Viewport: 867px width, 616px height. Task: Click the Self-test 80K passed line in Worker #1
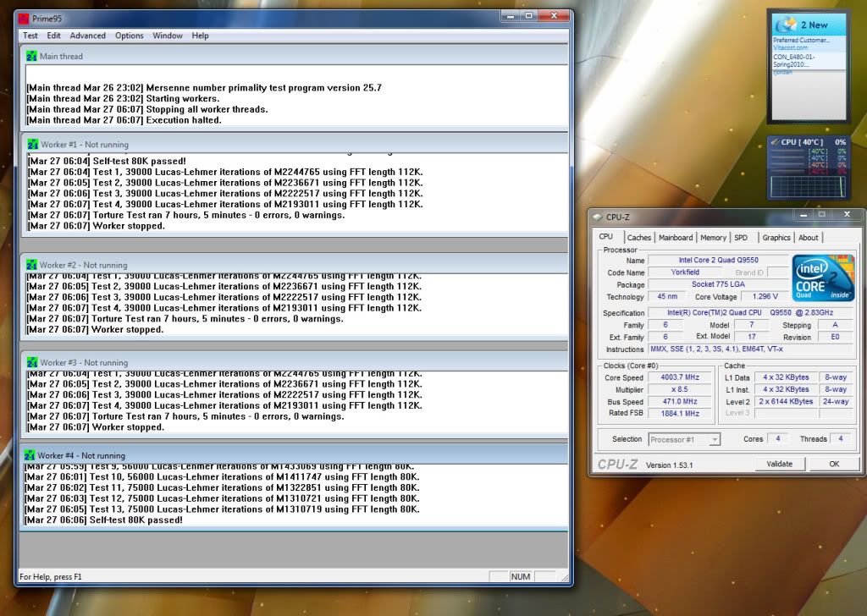107,162
